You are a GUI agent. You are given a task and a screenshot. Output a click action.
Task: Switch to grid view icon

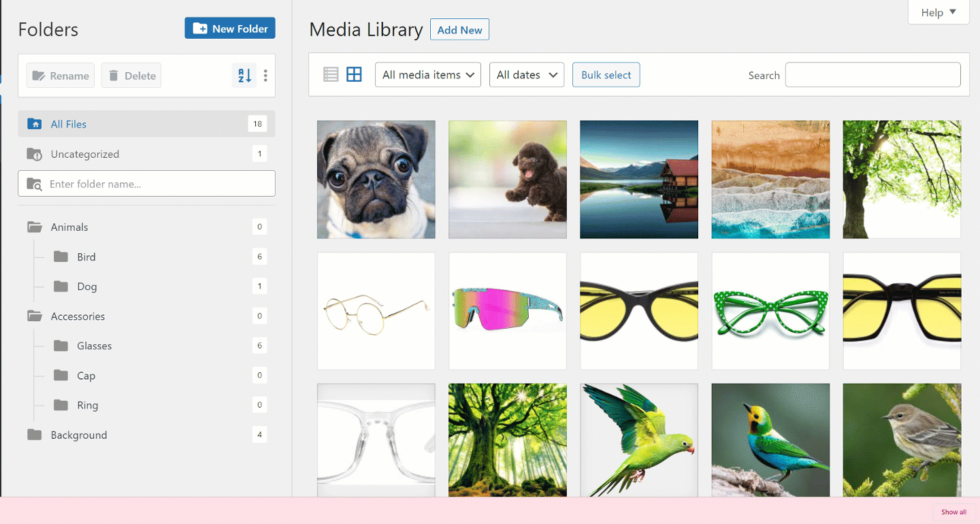click(354, 75)
